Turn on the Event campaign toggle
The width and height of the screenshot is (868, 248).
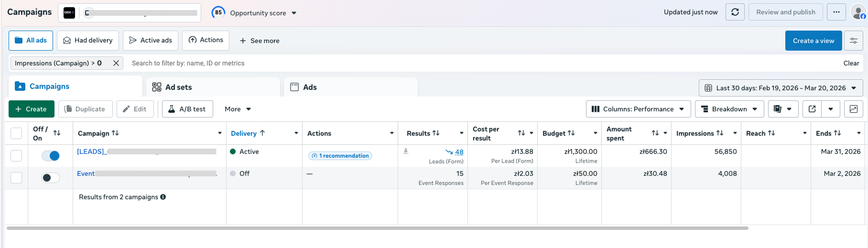51,178
